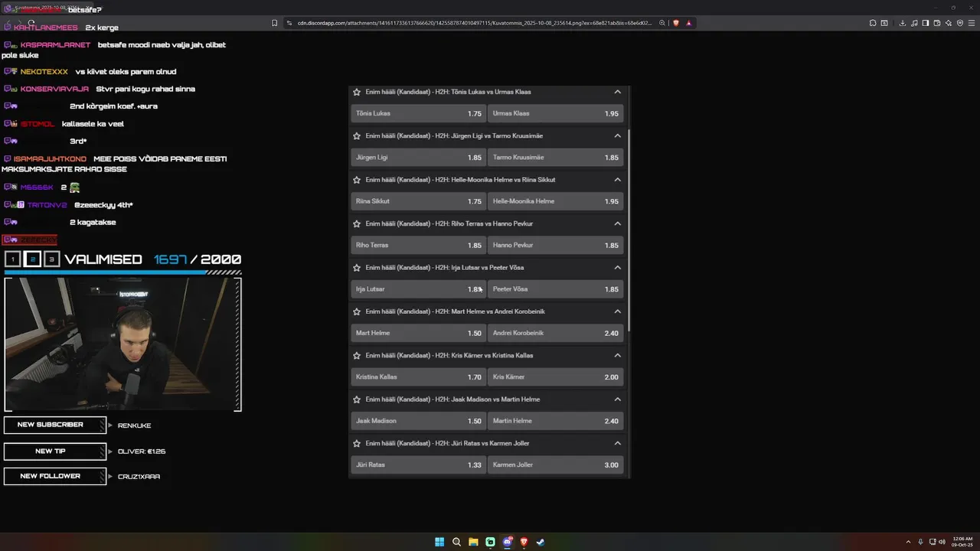The height and width of the screenshot is (551, 980).
Task: Collapse the Jürgen Ligi vs Tarmo Kruusimäe market
Action: tap(618, 135)
